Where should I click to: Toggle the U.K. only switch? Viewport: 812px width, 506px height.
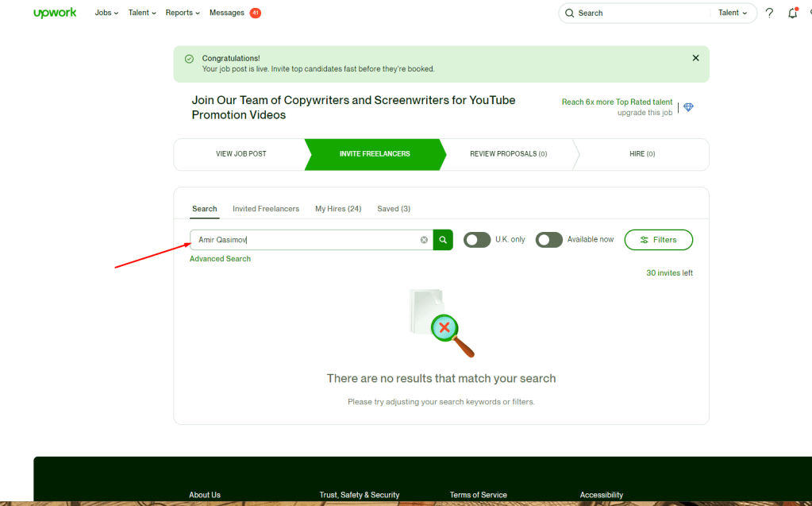(477, 240)
